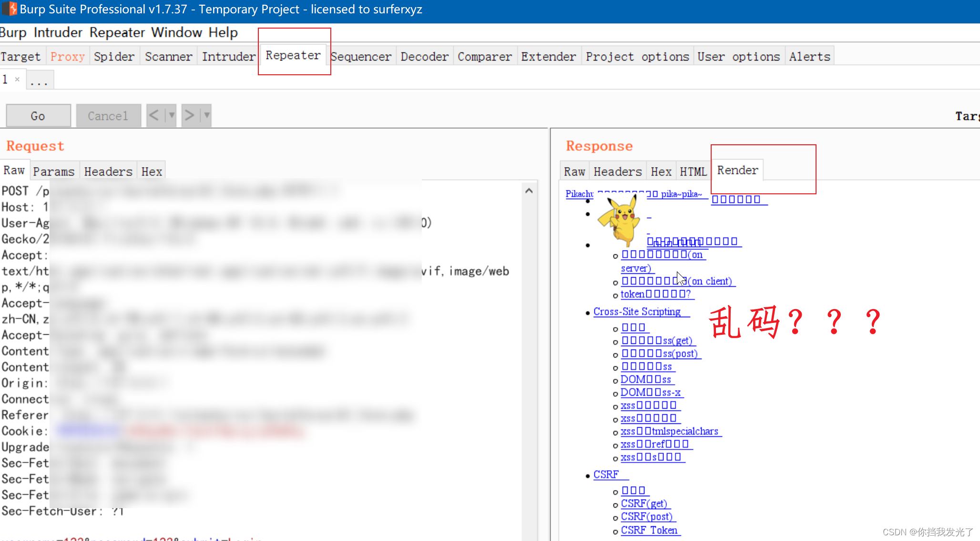Click the back navigation arrow button
The height and width of the screenshot is (541, 980).
pyautogui.click(x=154, y=115)
